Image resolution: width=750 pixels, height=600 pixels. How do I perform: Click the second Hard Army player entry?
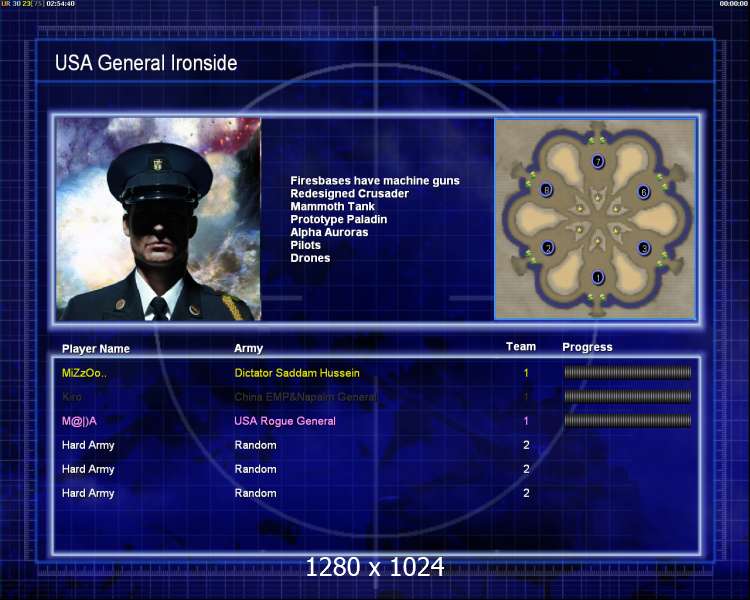point(88,469)
